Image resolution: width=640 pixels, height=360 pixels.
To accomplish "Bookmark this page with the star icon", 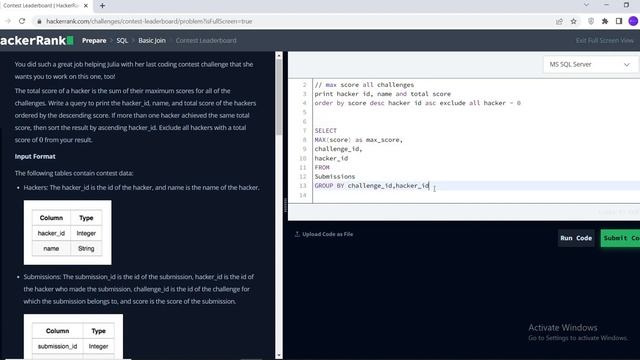I will [573, 21].
